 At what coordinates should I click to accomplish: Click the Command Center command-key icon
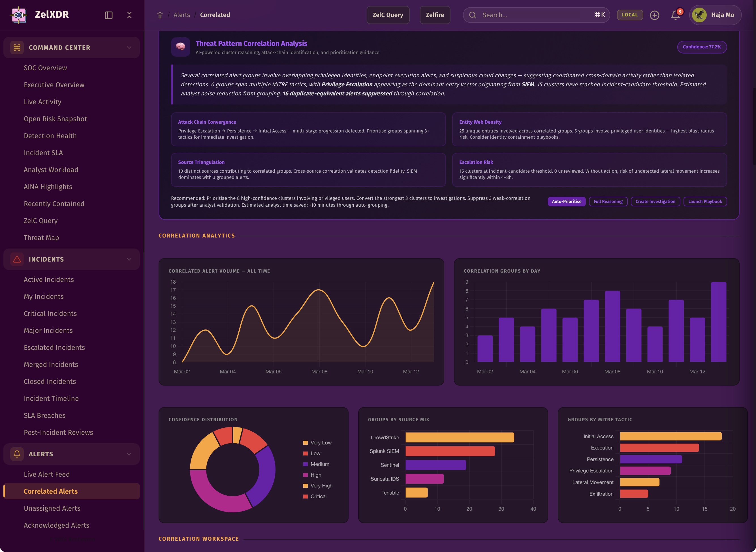tap(17, 48)
